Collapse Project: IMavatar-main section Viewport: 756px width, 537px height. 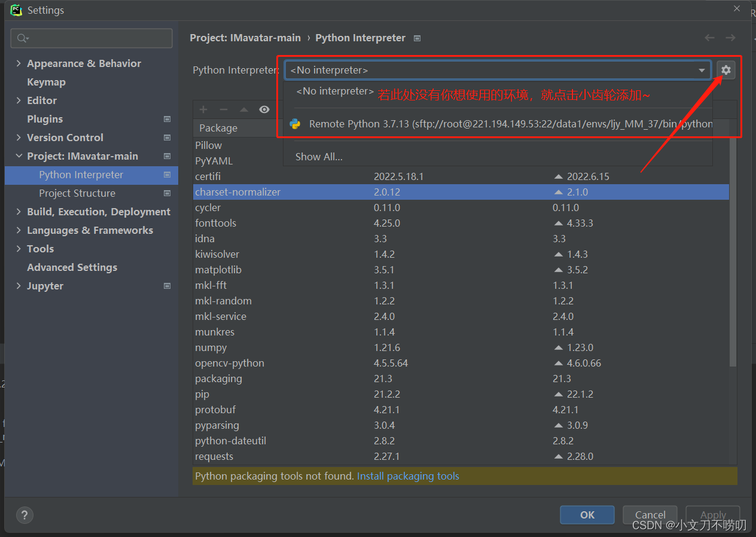pyautogui.click(x=19, y=156)
